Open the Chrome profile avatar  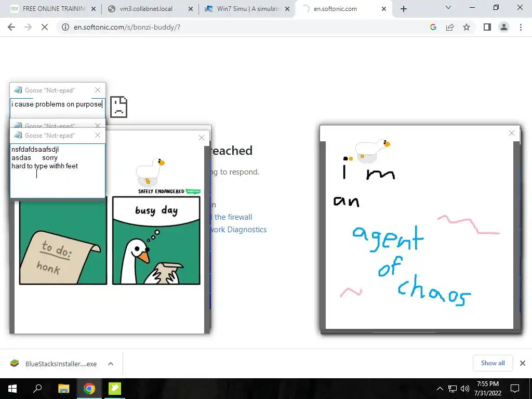click(x=504, y=27)
